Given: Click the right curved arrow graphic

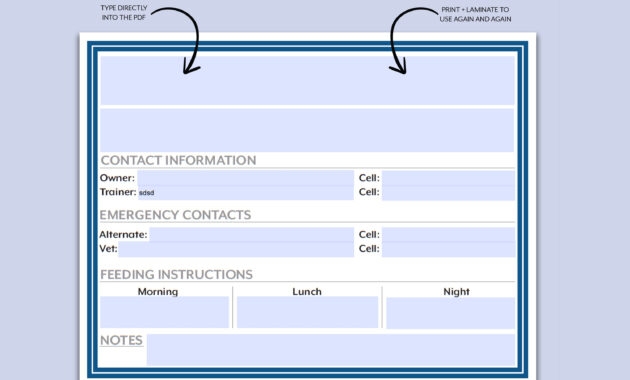Looking at the screenshot, I should (x=414, y=40).
